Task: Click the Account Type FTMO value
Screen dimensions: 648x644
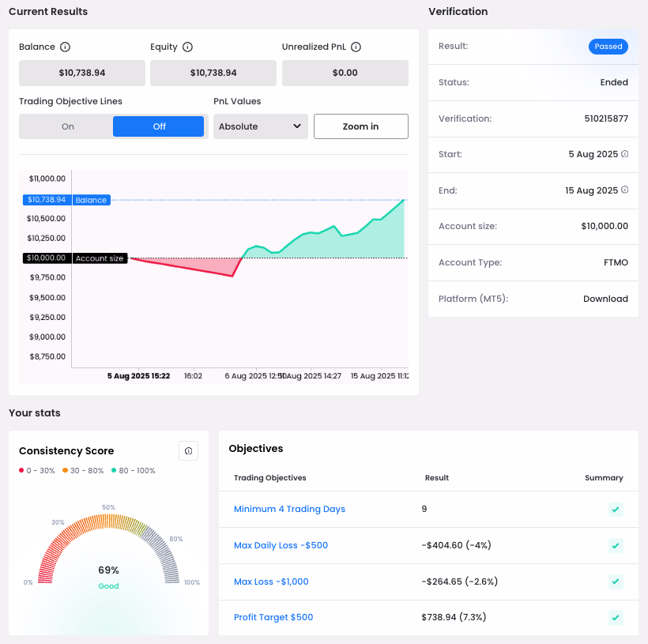Action: [616, 262]
